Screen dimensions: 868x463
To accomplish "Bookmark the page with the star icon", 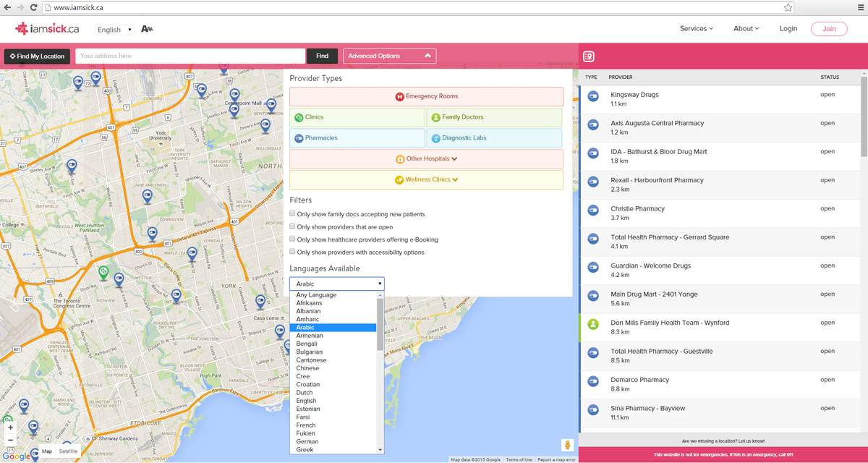I will tap(788, 7).
